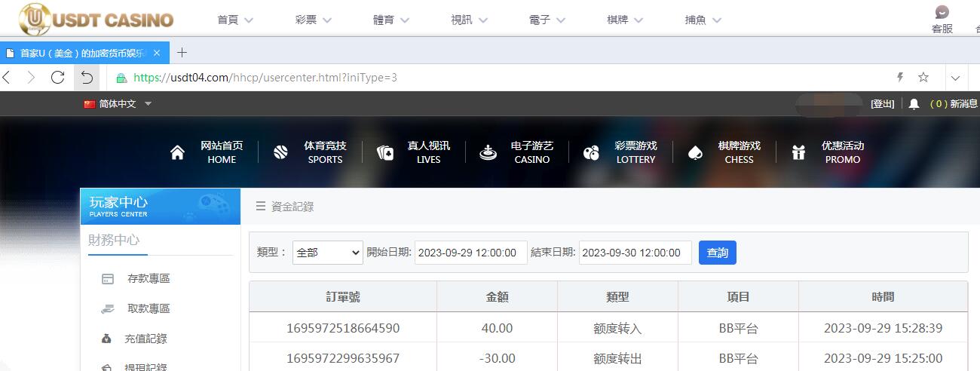Screen dimensions: 980x371
Task: Open the 類型 全部 dropdown
Action: 328,253
